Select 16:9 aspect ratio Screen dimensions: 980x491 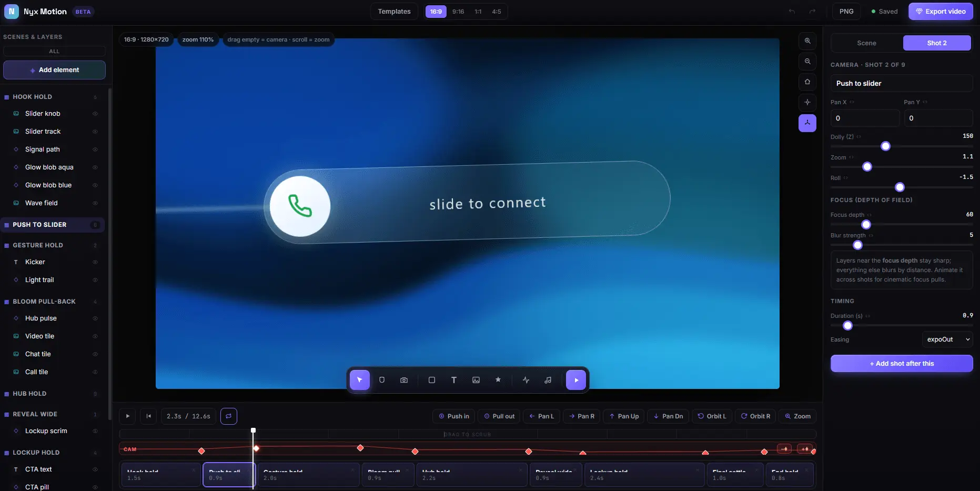(x=436, y=12)
